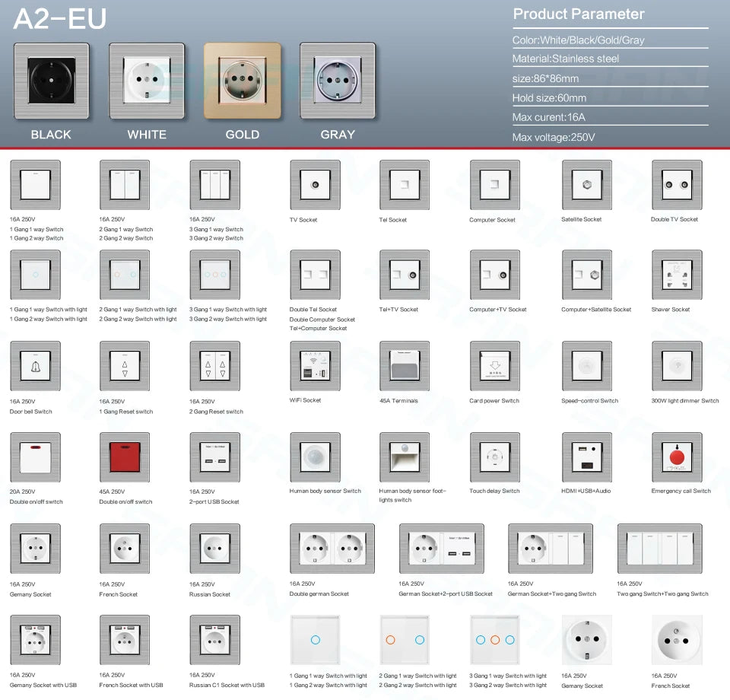Click the 300W light dimmer Switch image
Viewport: 730px width, 700px height.
point(677,366)
